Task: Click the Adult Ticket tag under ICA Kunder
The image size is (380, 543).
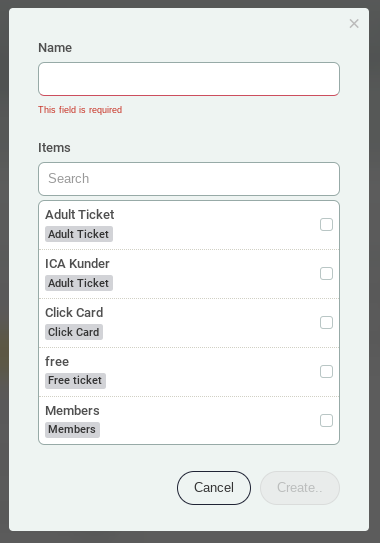Action: click(79, 283)
